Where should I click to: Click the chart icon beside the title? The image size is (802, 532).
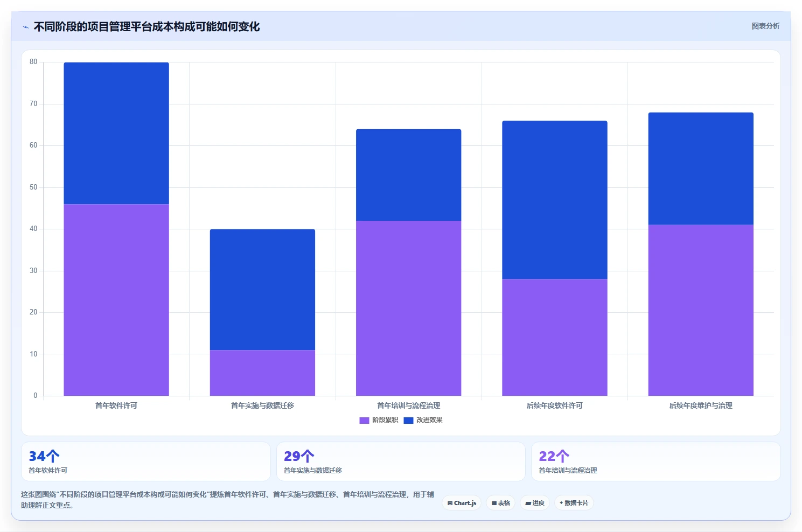point(25,27)
